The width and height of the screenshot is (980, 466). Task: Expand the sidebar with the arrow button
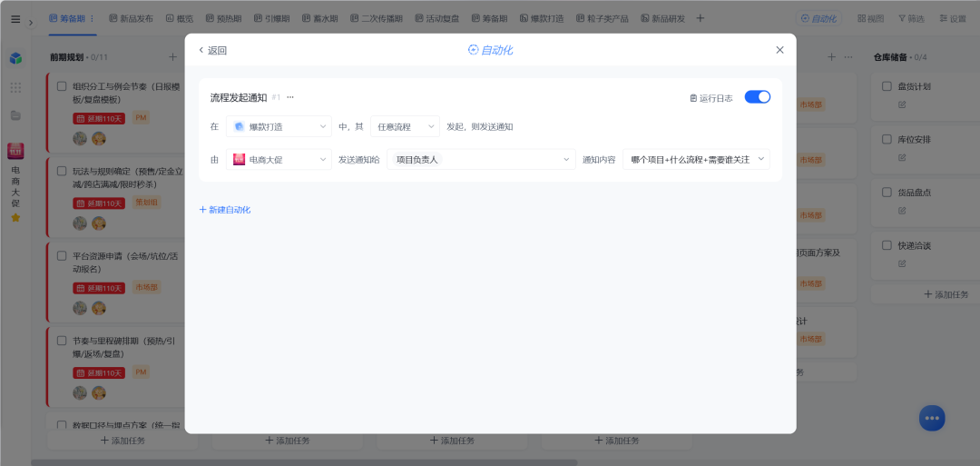click(31, 23)
